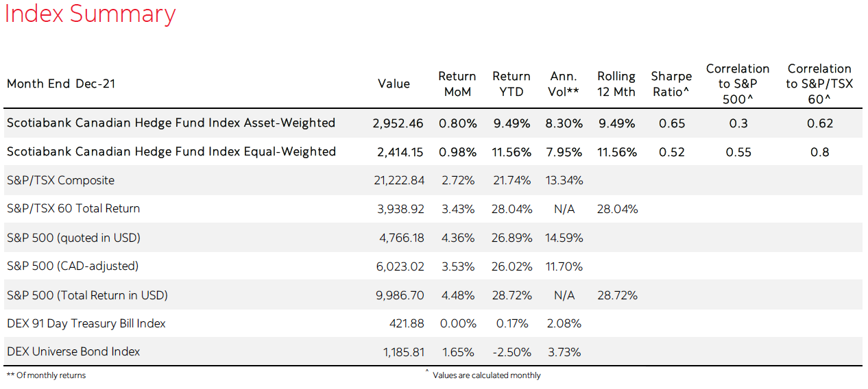868x389 pixels.
Task: Click the Month End Dec-21 header
Action: tap(61, 84)
